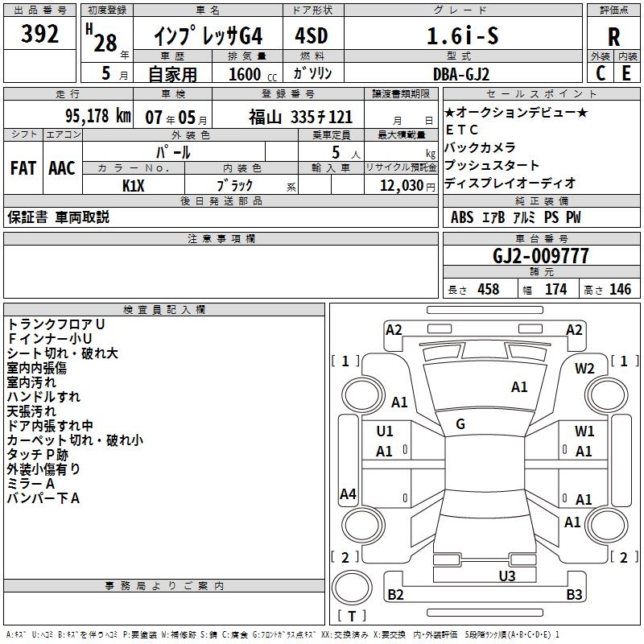Image resolution: width=644 pixels, height=644 pixels.
Task: Click the プッシュスタート sales point
Action: click(x=492, y=165)
